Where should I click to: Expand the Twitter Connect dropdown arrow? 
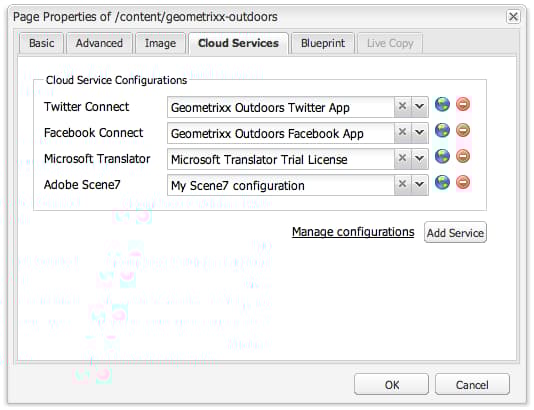(x=420, y=107)
